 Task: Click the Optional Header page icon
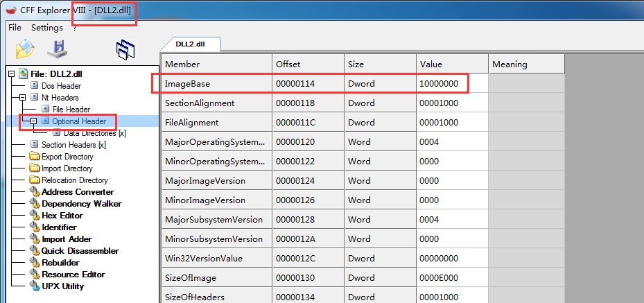coord(46,121)
